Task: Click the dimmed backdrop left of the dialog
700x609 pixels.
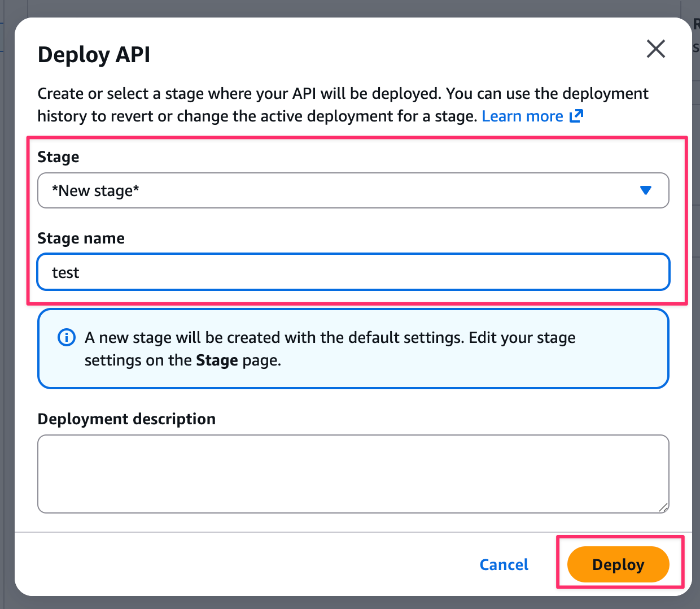Action: point(7,305)
